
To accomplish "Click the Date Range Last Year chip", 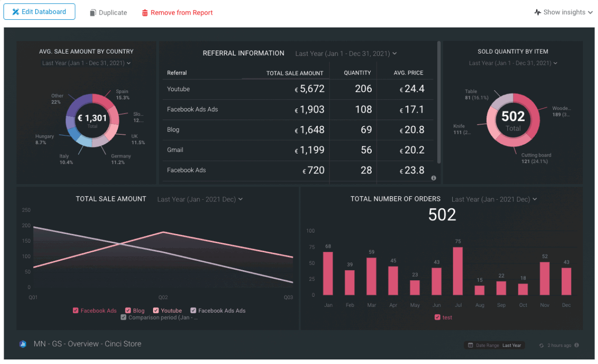I will [494, 345].
